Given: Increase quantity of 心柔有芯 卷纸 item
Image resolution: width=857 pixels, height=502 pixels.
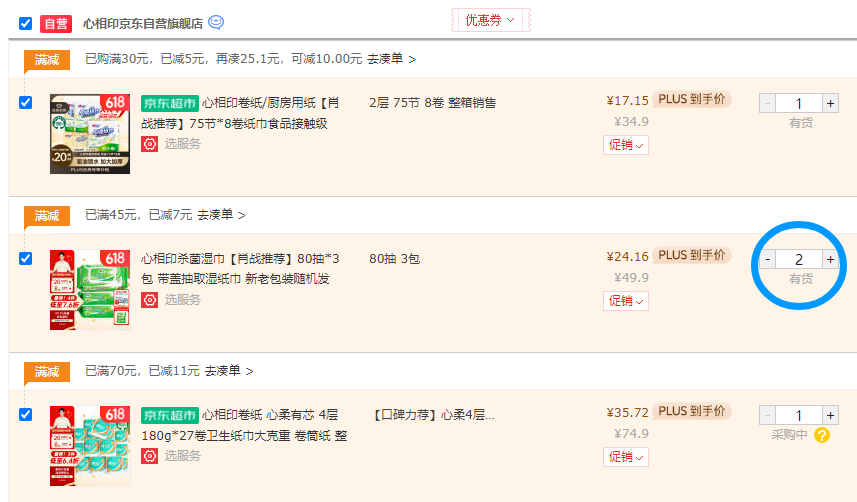Looking at the screenshot, I should (830, 416).
